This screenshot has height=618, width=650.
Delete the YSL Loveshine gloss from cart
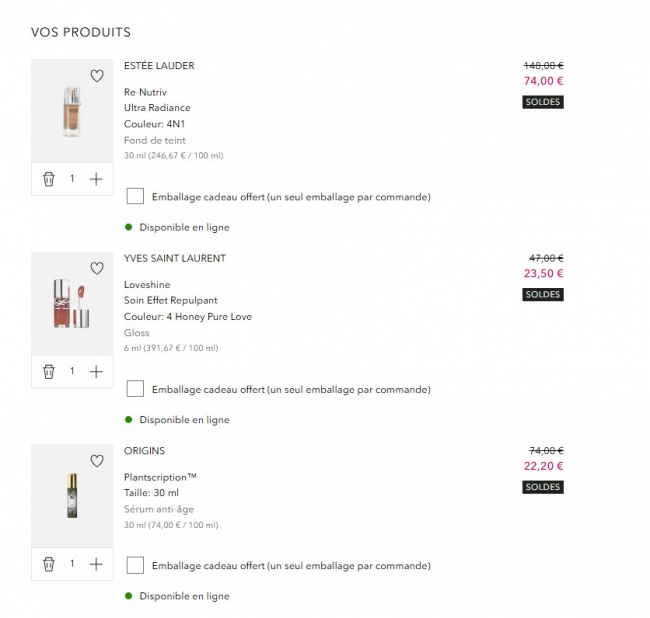point(48,371)
